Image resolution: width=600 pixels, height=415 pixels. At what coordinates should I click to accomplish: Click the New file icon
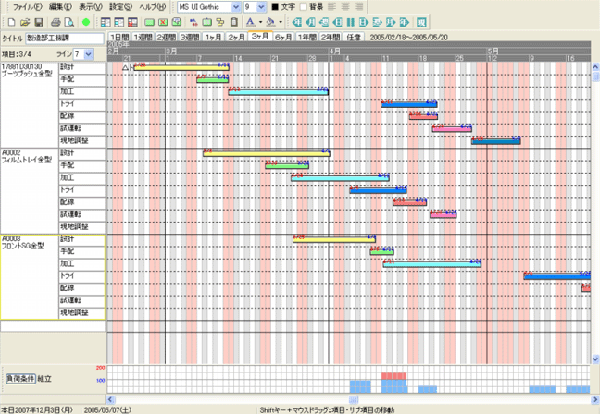9,21
